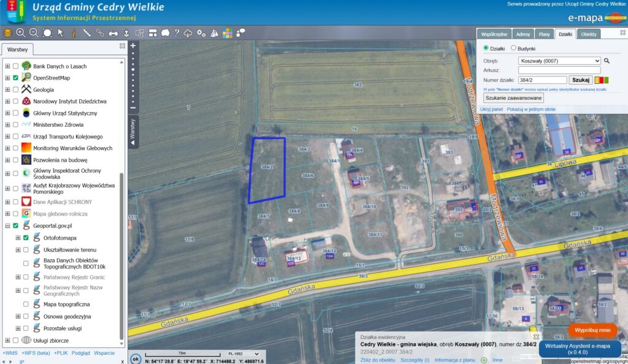This screenshot has width=628, height=364.
Task: Open the settings gears icon
Action: (201, 33)
